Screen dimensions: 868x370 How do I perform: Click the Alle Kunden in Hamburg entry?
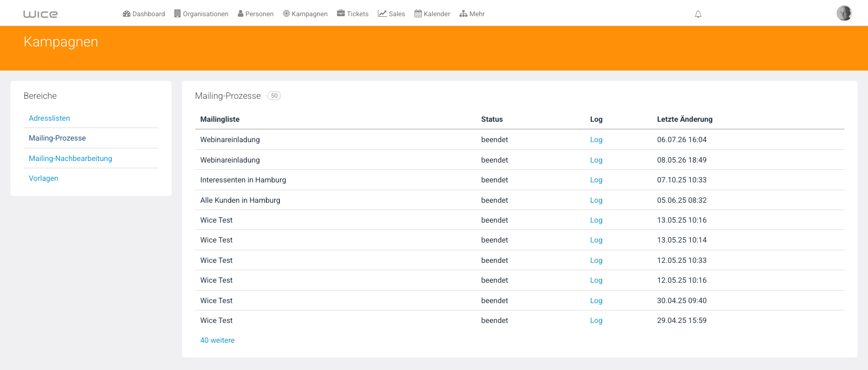[x=240, y=200]
